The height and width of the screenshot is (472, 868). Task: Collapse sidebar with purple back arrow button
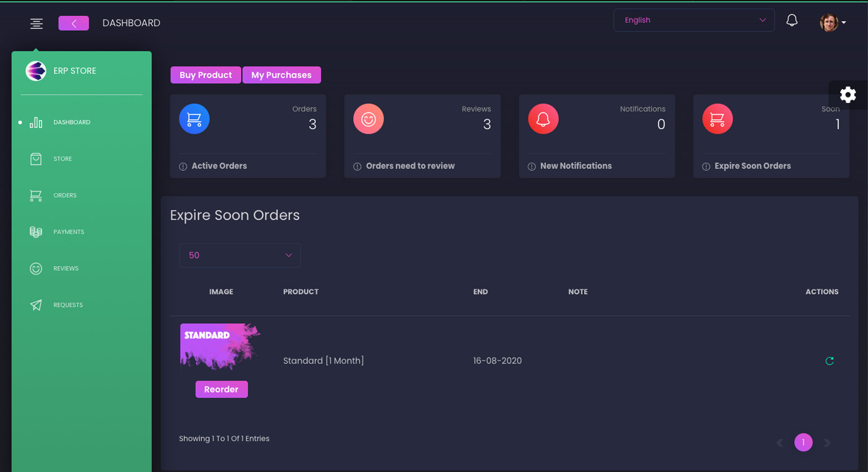coord(74,23)
